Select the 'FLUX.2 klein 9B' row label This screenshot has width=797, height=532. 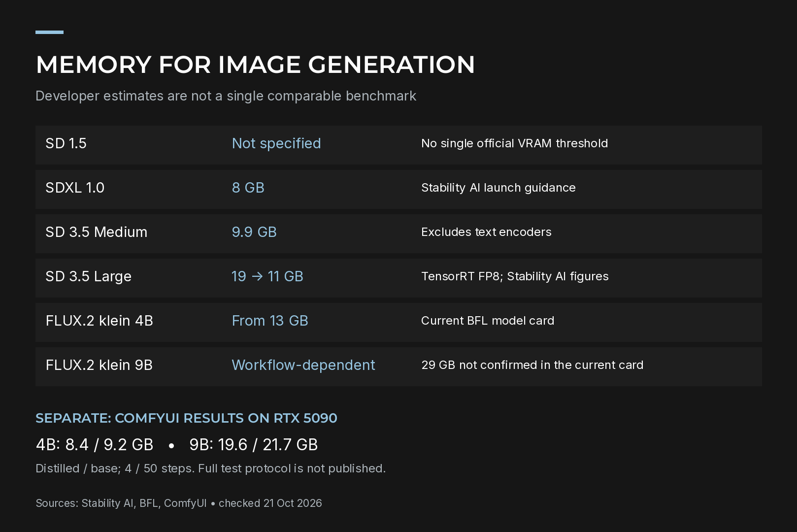pos(99,365)
